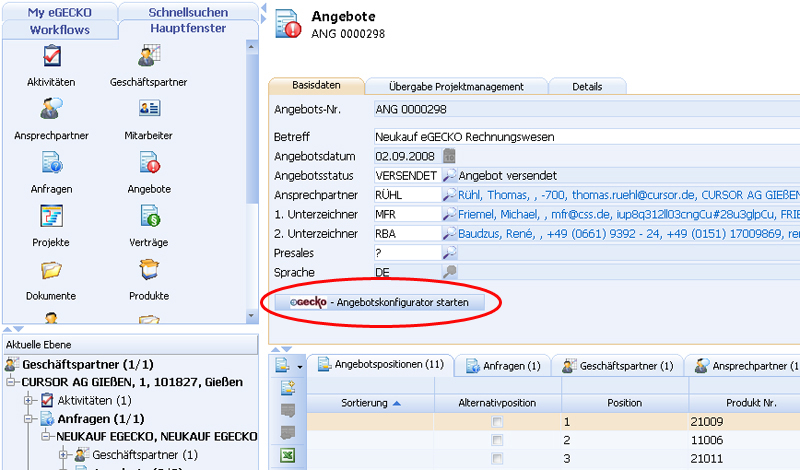Click the Position column header
800x470 pixels.
tap(624, 403)
